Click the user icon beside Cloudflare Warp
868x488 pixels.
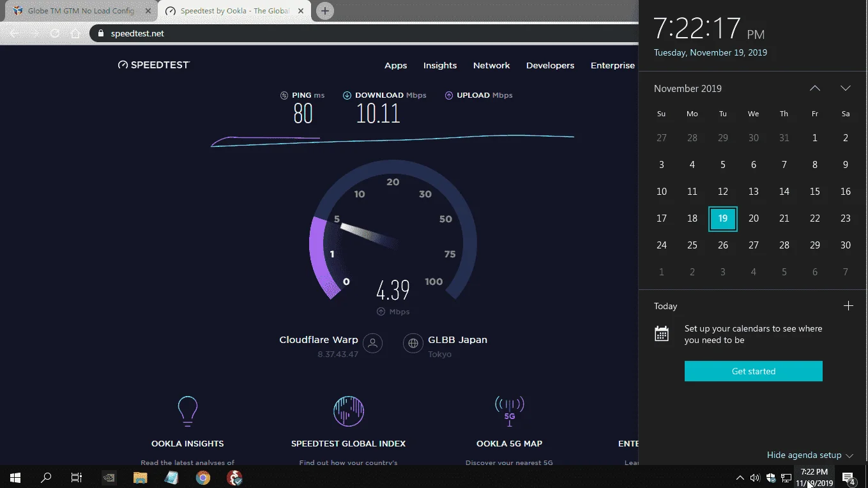(373, 343)
